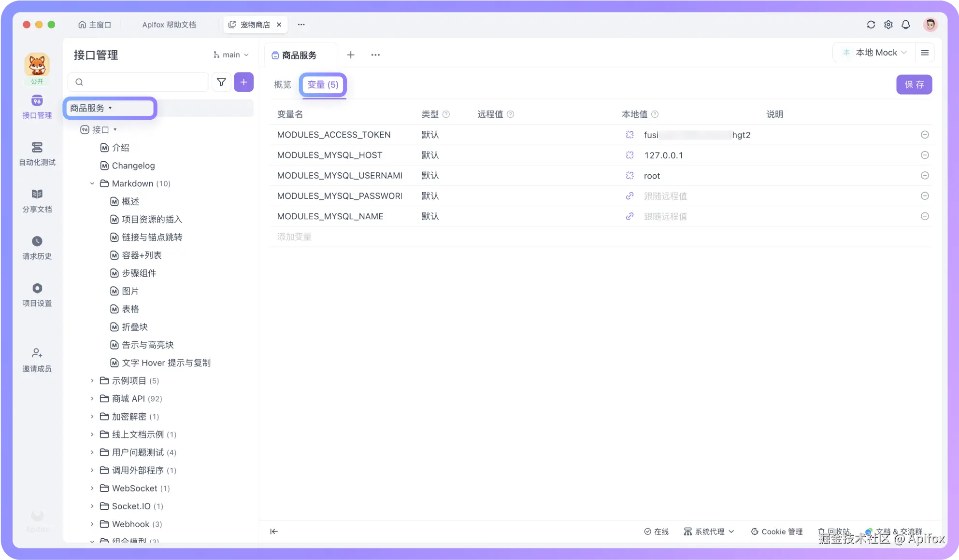The height and width of the screenshot is (560, 959).
Task: Click the 保存 button
Action: pos(914,84)
